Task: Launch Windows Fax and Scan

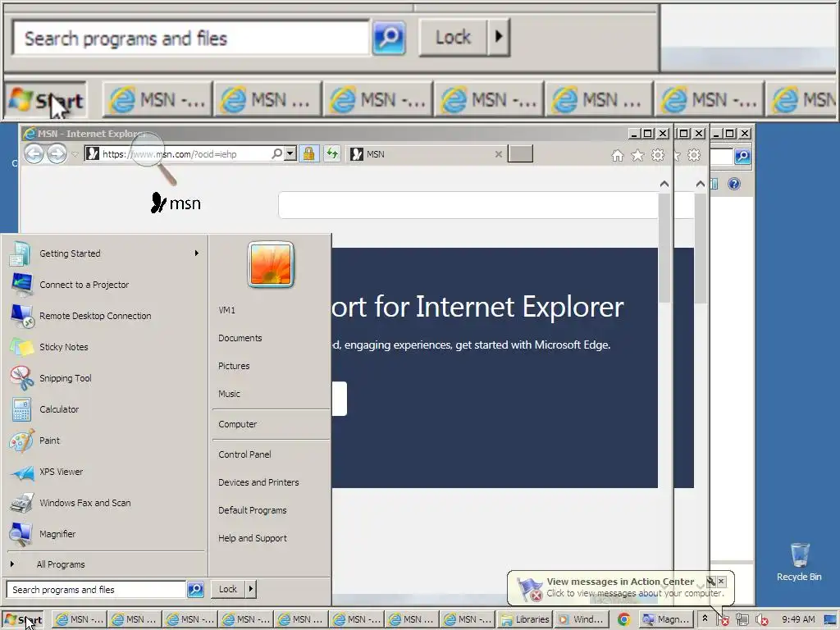Action: pos(104,503)
